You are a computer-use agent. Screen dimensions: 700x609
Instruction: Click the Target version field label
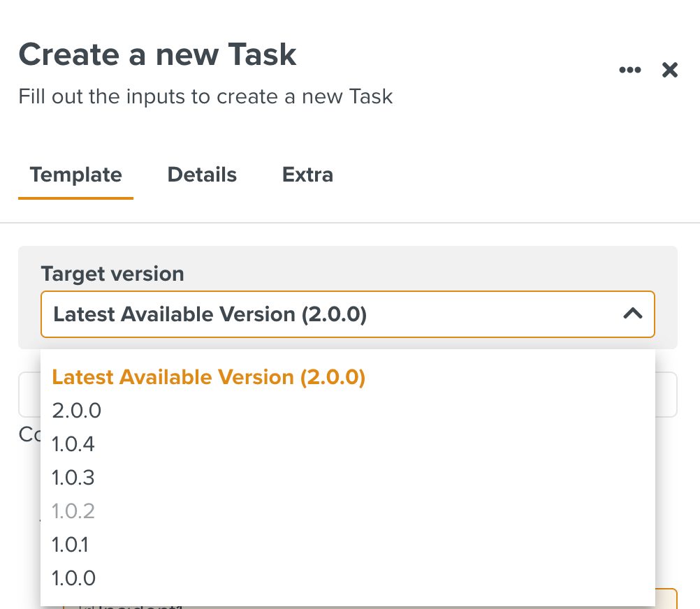(x=112, y=274)
